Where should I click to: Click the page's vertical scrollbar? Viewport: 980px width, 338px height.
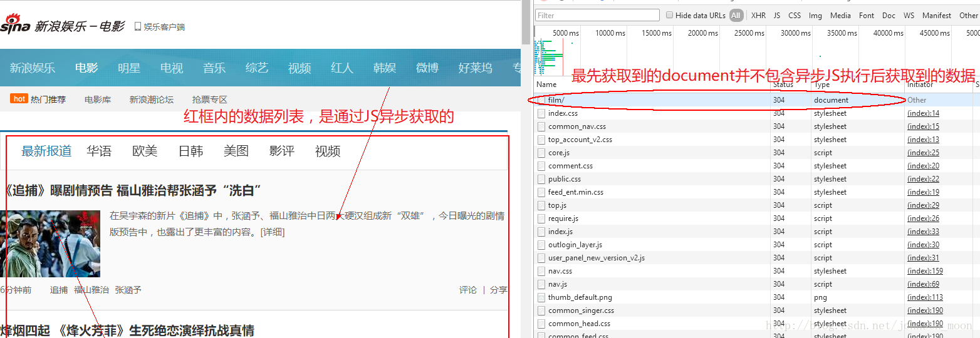(525, 23)
